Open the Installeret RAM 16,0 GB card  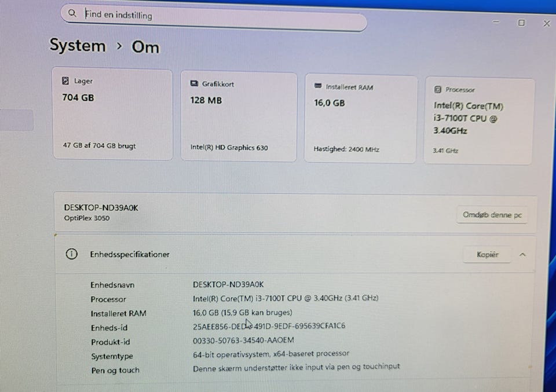click(361, 119)
